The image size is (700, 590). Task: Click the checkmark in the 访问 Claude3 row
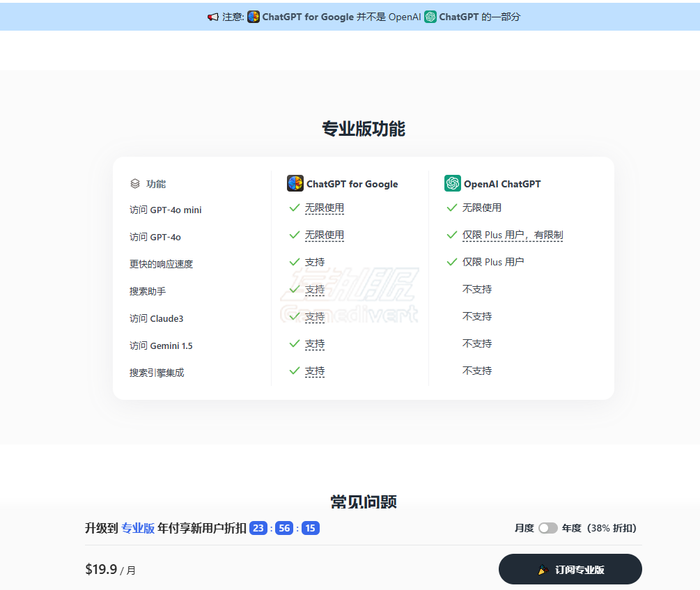coord(294,317)
